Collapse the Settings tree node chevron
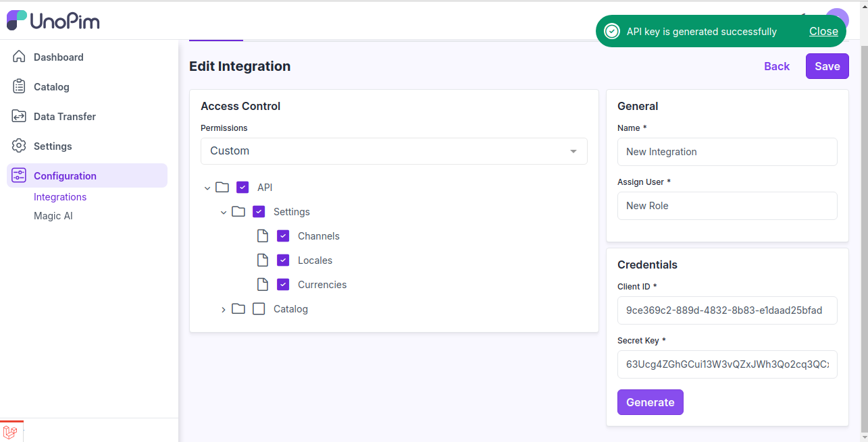Screen dimensions: 868x442 point(224,213)
